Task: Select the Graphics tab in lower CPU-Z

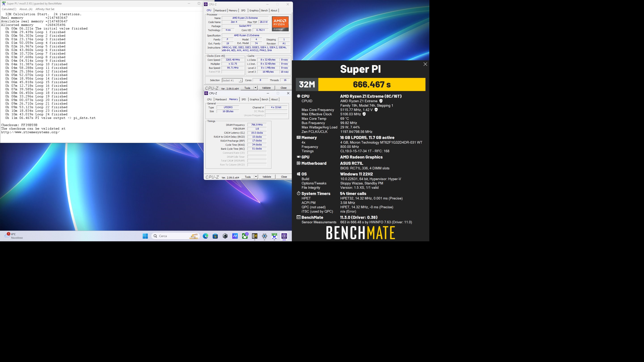Action: [254, 99]
